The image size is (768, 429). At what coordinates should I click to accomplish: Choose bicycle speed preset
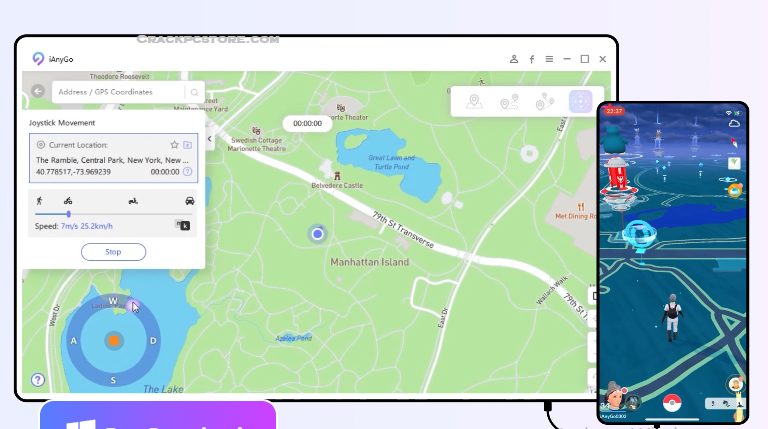tap(67, 201)
